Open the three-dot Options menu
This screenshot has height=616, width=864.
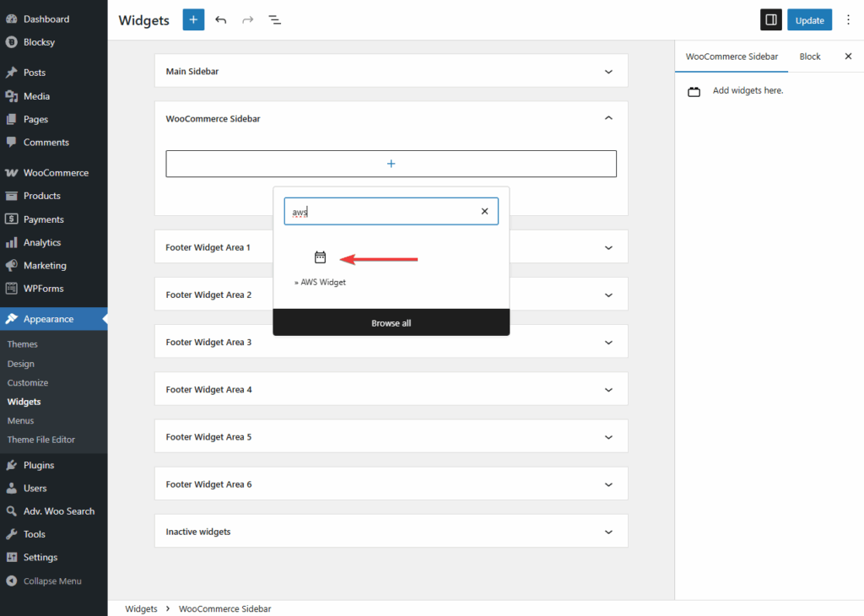(x=848, y=19)
